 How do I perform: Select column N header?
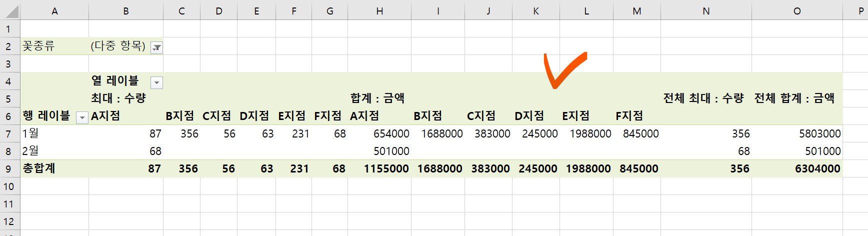[x=706, y=11]
